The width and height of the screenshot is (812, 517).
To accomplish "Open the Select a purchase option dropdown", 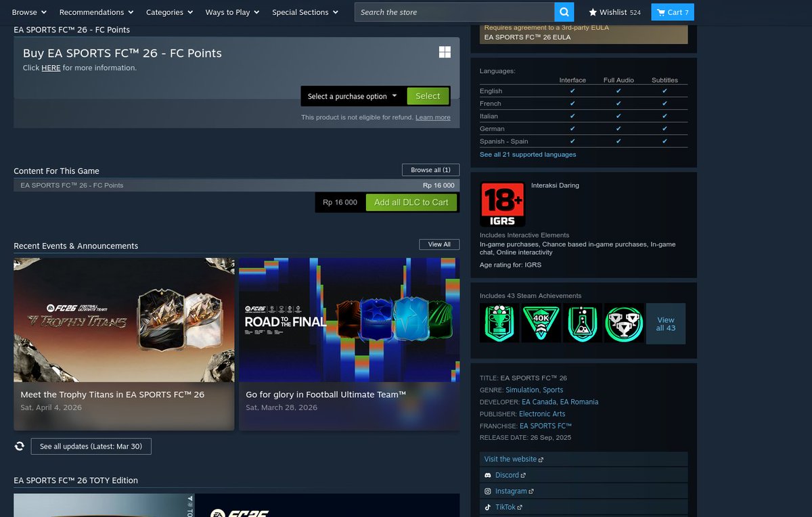I will point(353,96).
